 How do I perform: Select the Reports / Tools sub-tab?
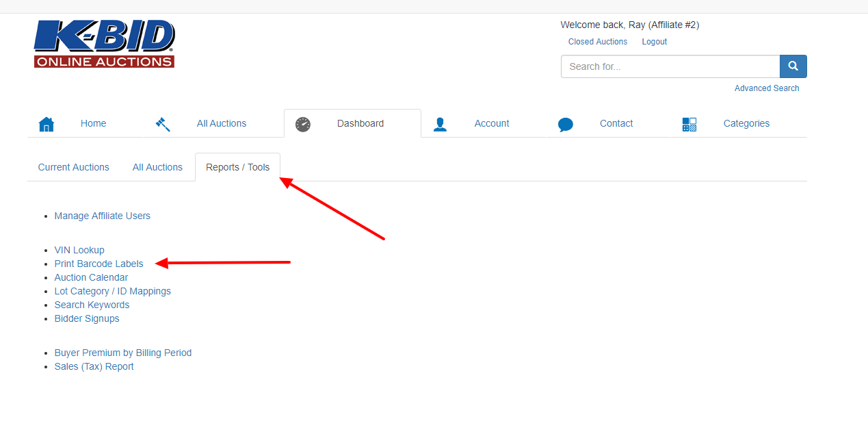pyautogui.click(x=238, y=167)
